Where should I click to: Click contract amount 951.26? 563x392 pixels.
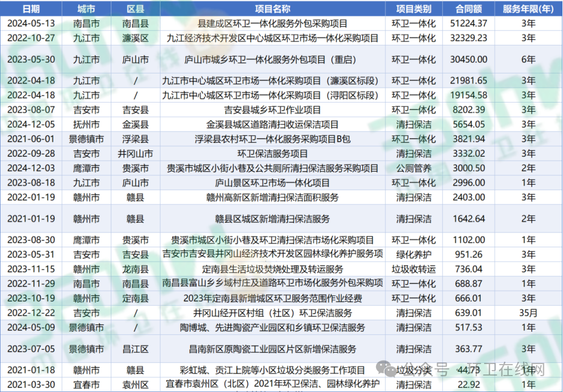(469, 254)
